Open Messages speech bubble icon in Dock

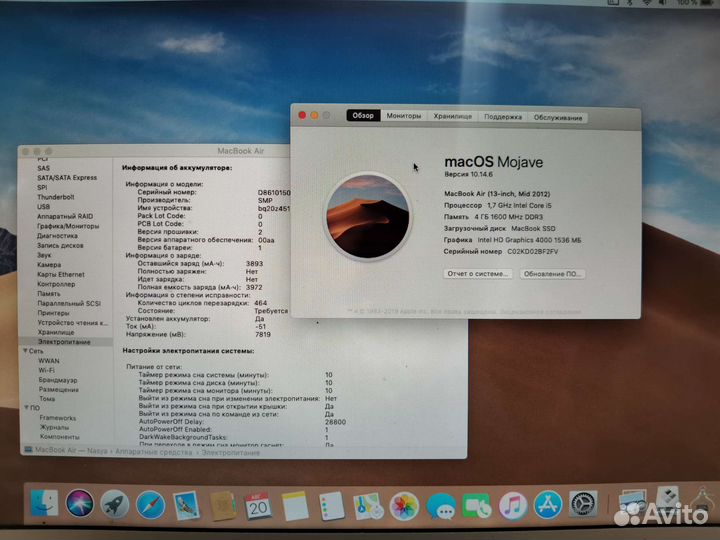pos(440,506)
